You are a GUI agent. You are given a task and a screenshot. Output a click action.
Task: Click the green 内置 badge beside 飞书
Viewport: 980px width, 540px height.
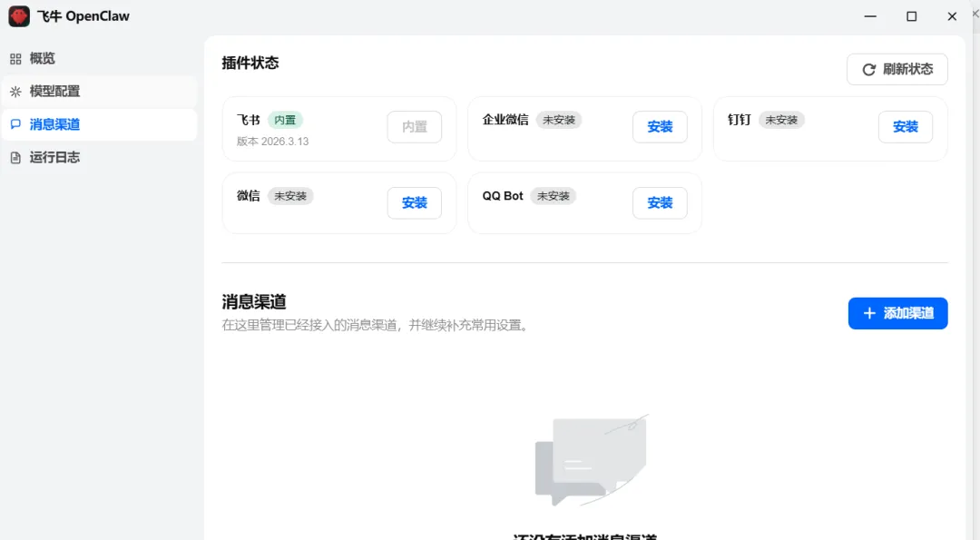point(285,120)
